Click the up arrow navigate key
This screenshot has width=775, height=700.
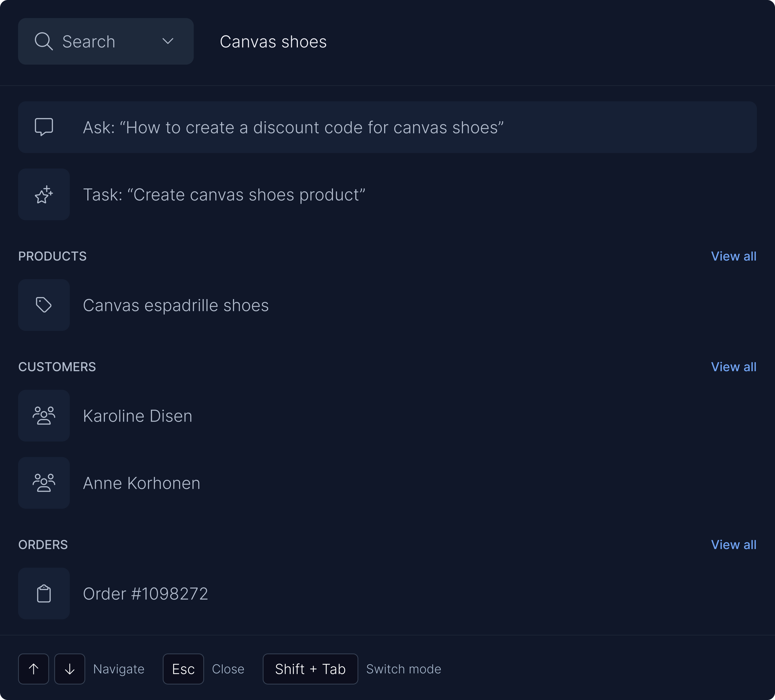(x=33, y=668)
